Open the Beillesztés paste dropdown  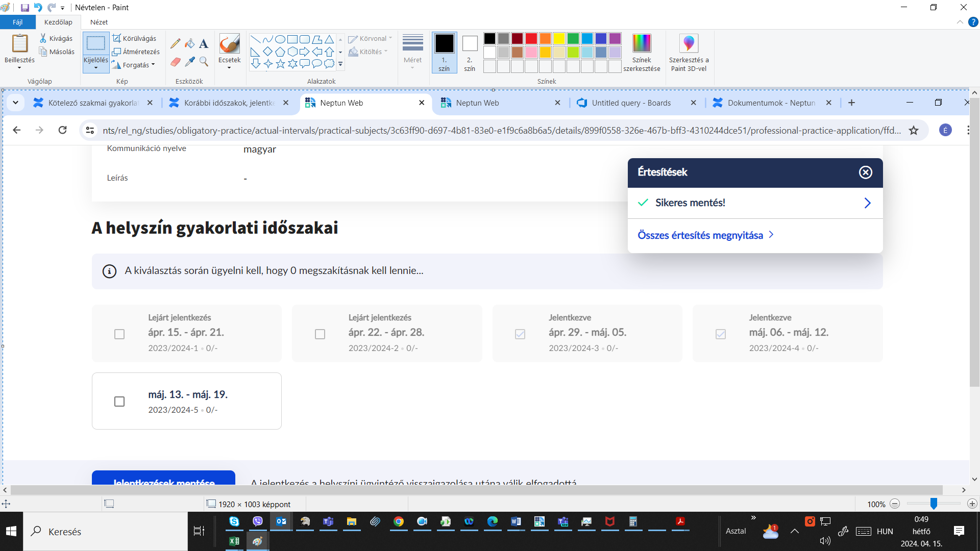point(19,68)
